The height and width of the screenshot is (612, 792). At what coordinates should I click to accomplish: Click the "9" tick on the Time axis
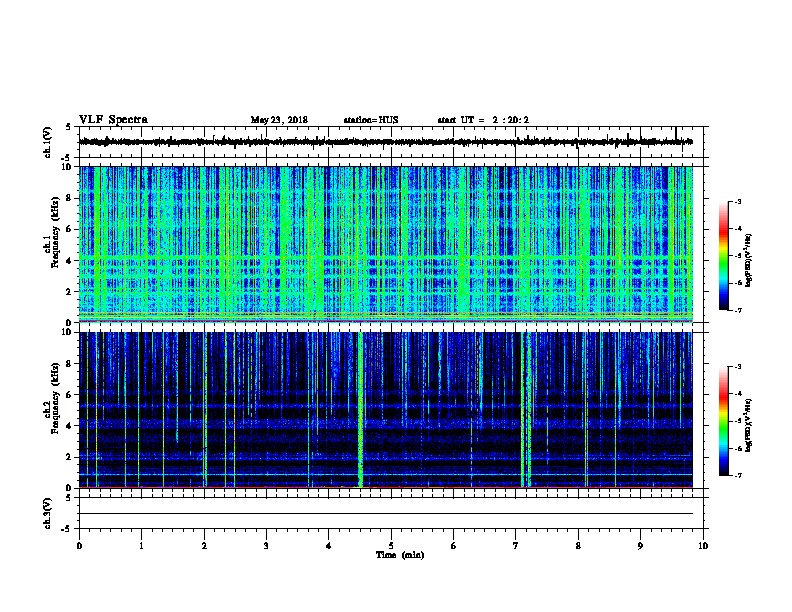640,546
